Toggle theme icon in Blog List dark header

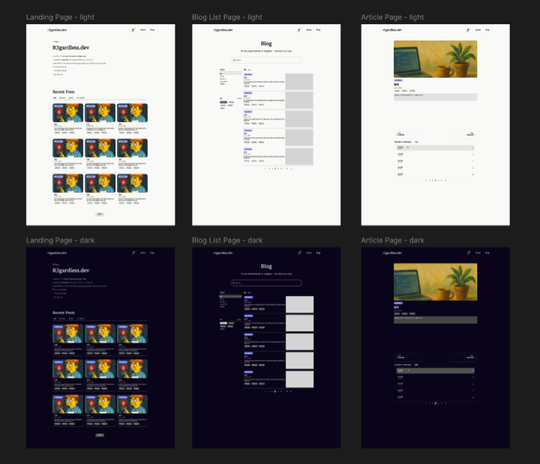coord(299,253)
